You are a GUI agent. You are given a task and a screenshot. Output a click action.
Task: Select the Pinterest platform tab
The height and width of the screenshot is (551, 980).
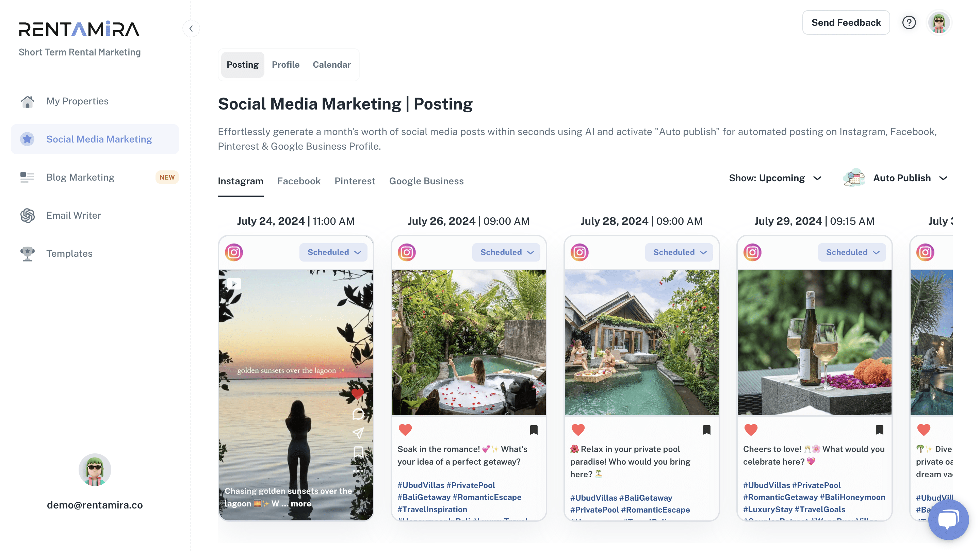355,181
